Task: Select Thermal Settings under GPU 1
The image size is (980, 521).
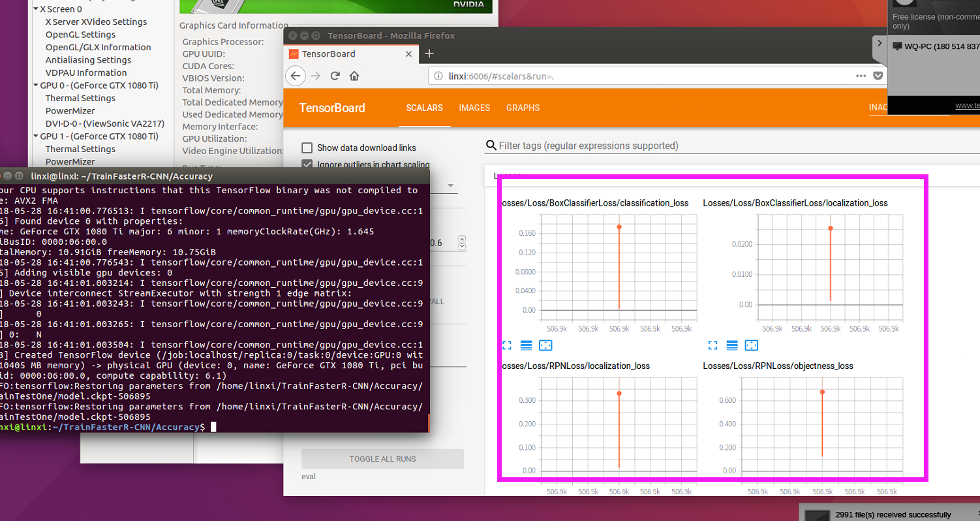Action: (80, 149)
